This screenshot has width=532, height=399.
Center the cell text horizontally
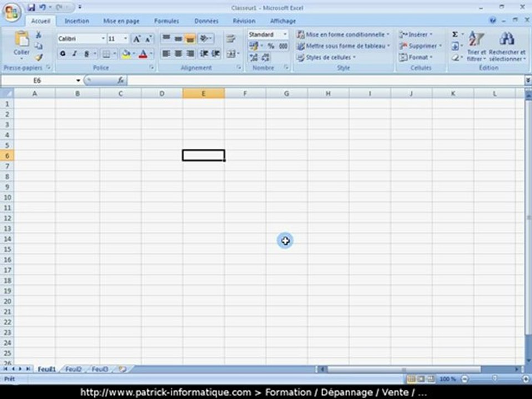coord(178,53)
